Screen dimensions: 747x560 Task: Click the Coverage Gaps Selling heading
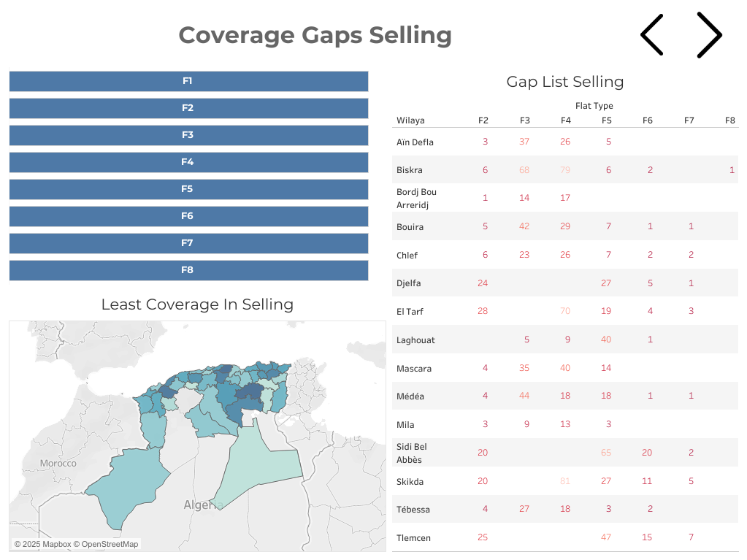point(315,35)
